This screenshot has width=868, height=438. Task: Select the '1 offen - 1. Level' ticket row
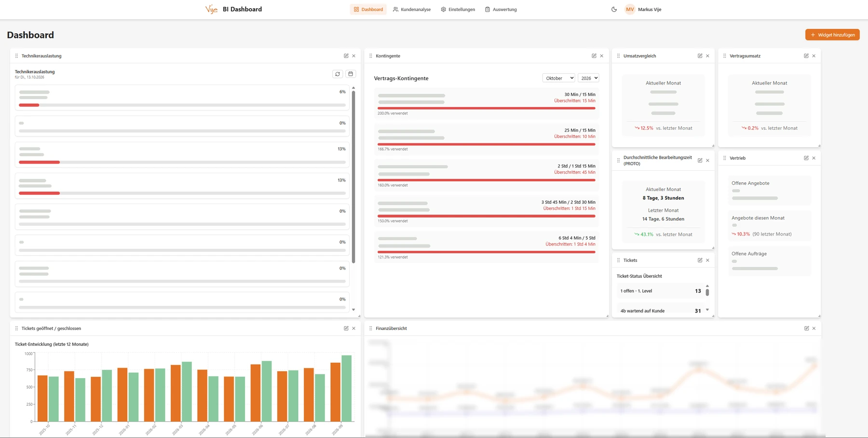660,291
